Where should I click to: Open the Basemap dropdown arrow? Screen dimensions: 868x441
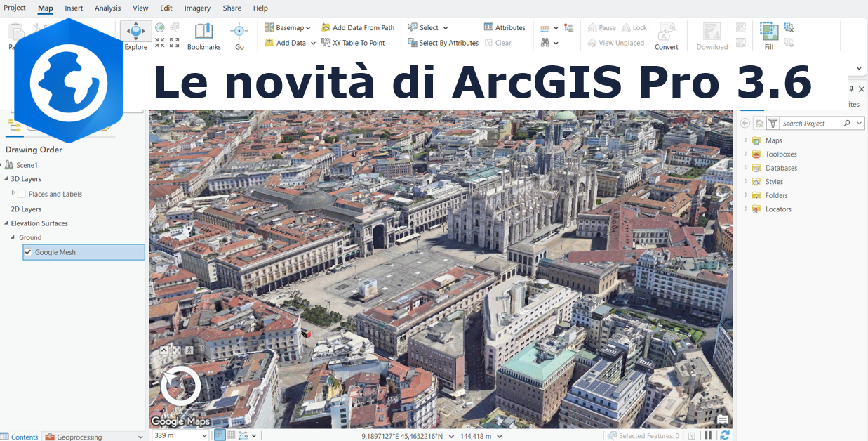pos(308,28)
